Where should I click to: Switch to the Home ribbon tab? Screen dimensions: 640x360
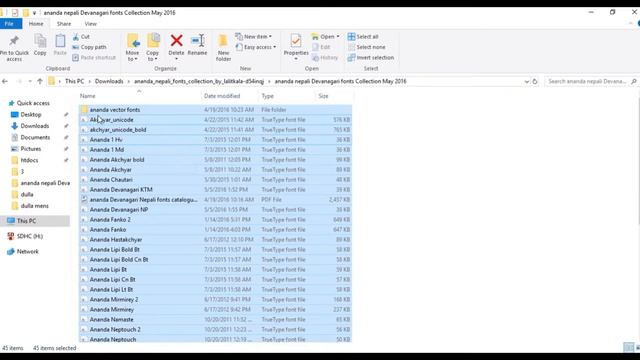click(36, 24)
